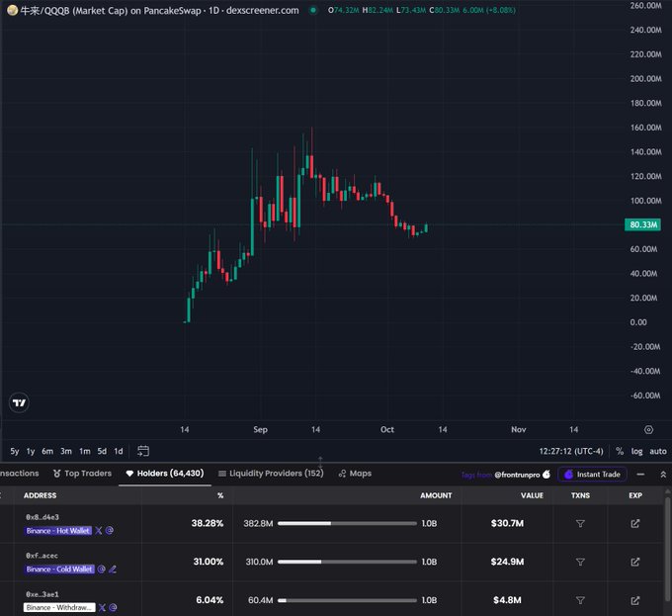Click edit pencil icon beside Binance - Cold Wallet
Image resolution: width=672 pixels, height=616 pixels.
[x=113, y=569]
